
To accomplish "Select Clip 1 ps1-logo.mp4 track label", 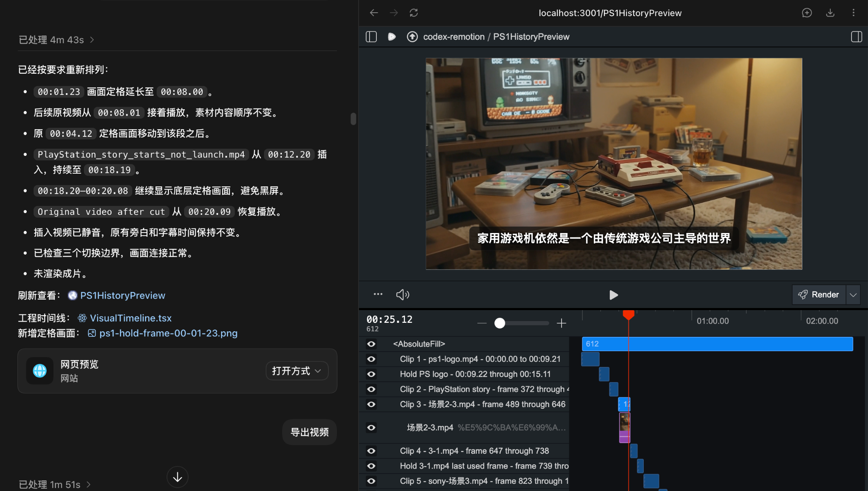I will [x=480, y=359].
